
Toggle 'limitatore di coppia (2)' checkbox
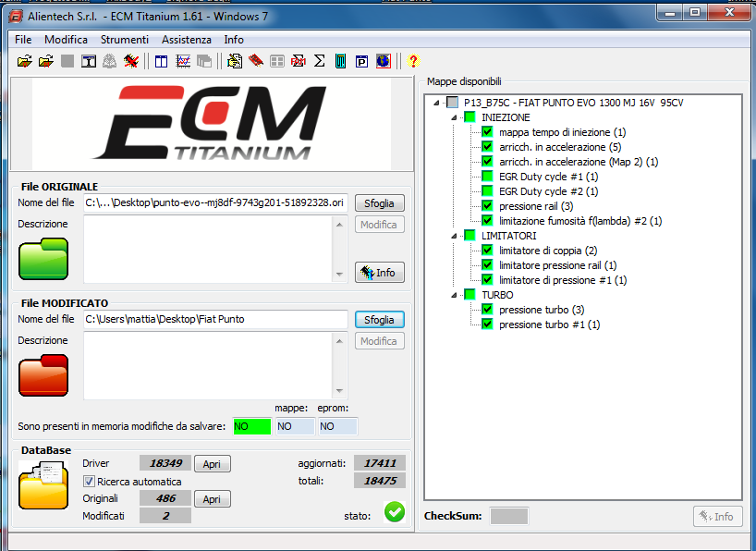[x=487, y=250]
